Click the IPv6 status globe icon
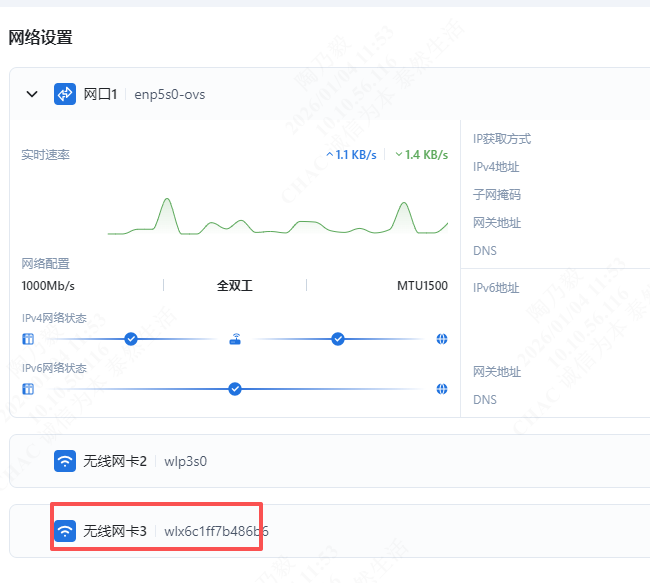This screenshot has height=583, width=650. [442, 389]
